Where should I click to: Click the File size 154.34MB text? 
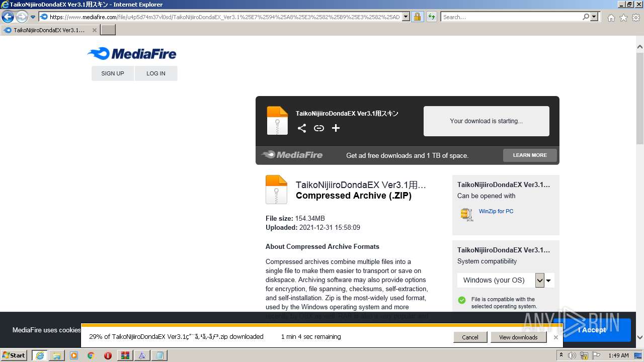point(295,218)
